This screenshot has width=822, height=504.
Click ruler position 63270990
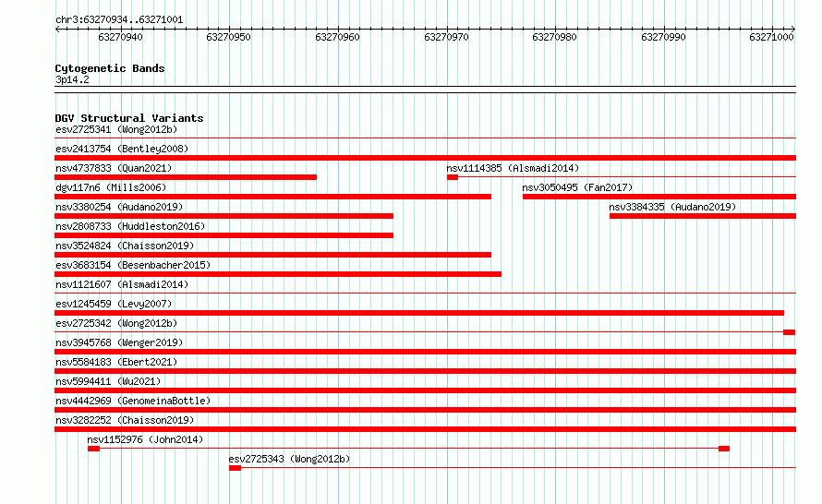coord(664,37)
